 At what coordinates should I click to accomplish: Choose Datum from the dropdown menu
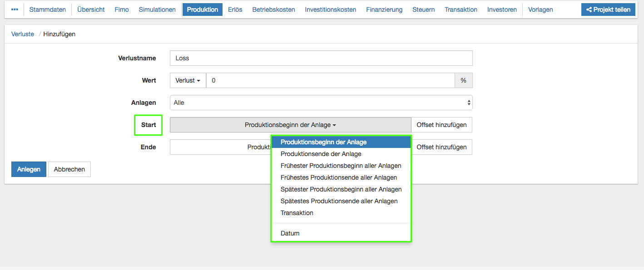point(290,233)
